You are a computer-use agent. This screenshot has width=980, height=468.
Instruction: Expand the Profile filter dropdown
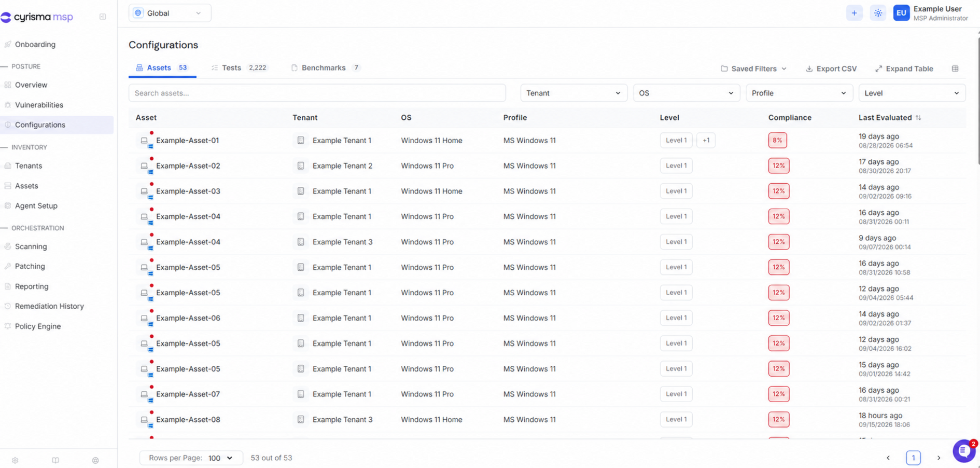[x=799, y=93]
